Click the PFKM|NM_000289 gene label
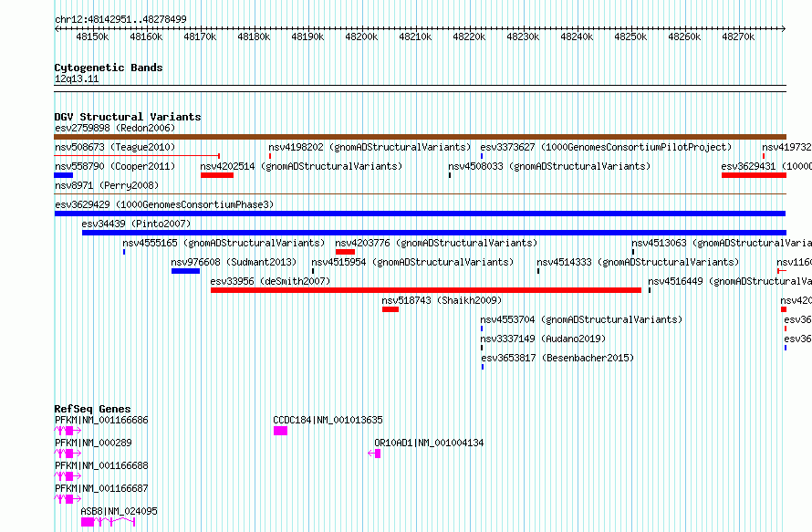 pos(93,443)
